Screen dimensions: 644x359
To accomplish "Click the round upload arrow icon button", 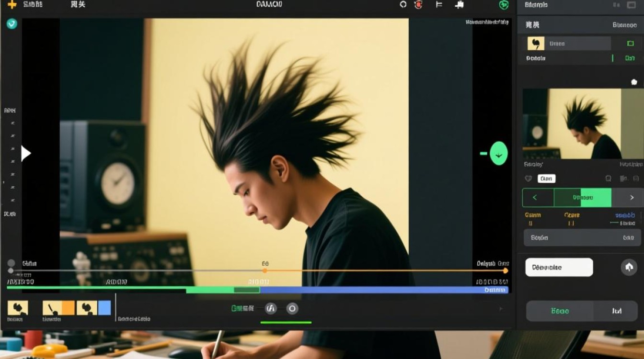I will click(x=629, y=267).
